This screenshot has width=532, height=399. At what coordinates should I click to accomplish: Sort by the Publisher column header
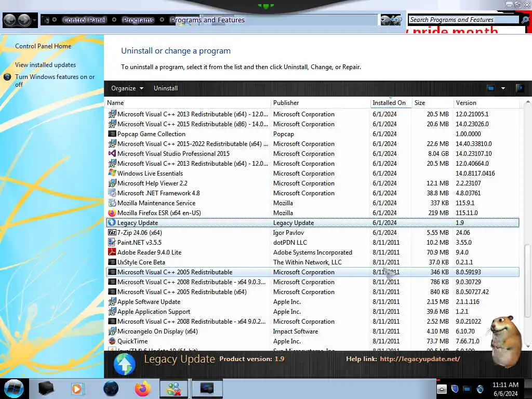click(x=321, y=103)
